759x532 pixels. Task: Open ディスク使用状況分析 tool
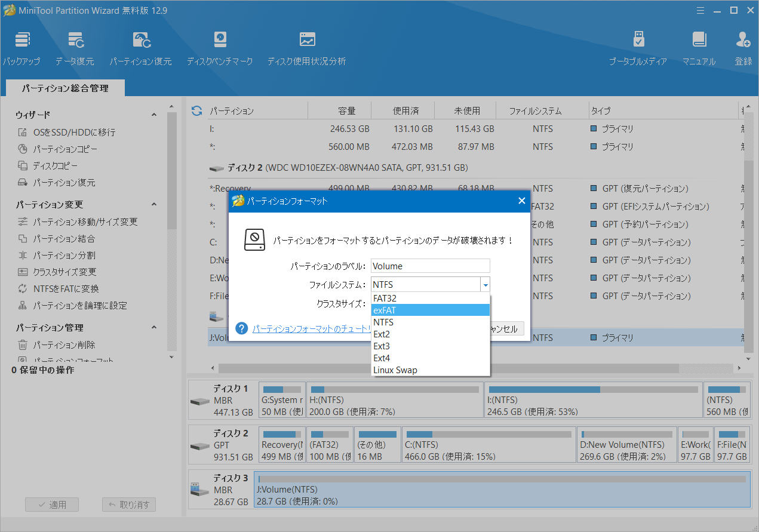(306, 48)
